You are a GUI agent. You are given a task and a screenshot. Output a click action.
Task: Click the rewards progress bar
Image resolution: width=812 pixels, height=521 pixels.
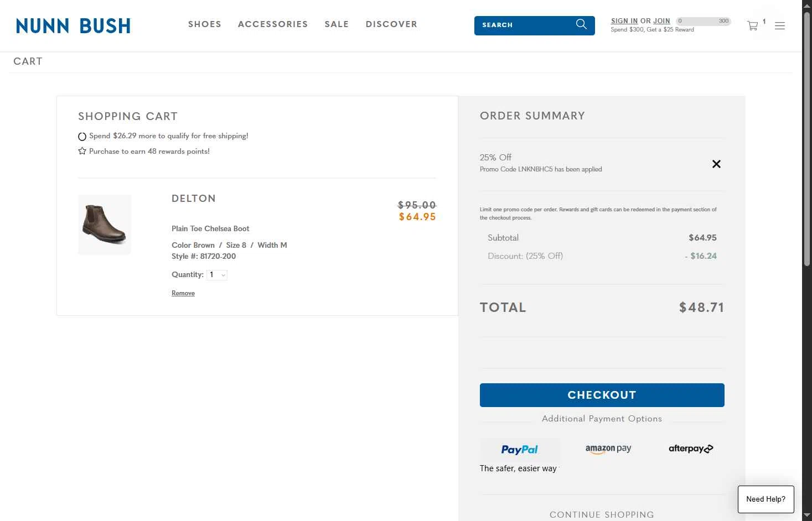pyautogui.click(x=704, y=21)
